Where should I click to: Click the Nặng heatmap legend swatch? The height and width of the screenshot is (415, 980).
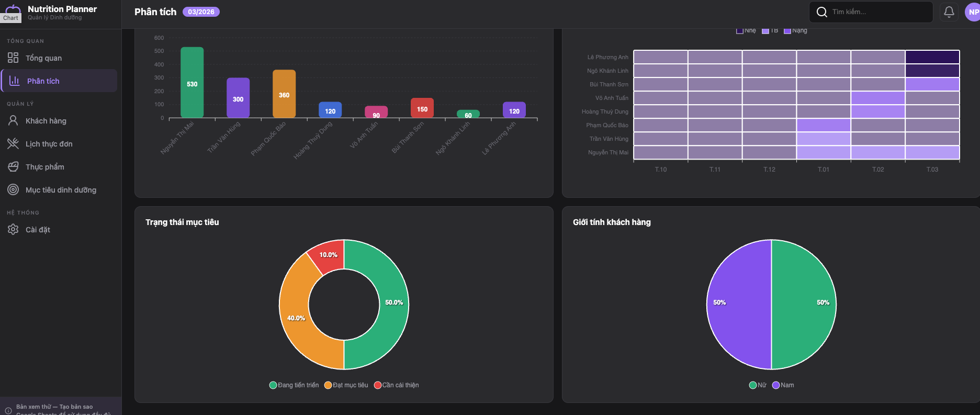pos(787,31)
